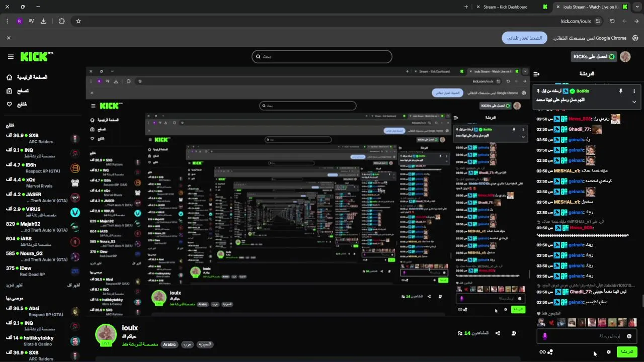Click purple microphone icon in chat input
Screen dimensions: 644x362
click(x=545, y=336)
